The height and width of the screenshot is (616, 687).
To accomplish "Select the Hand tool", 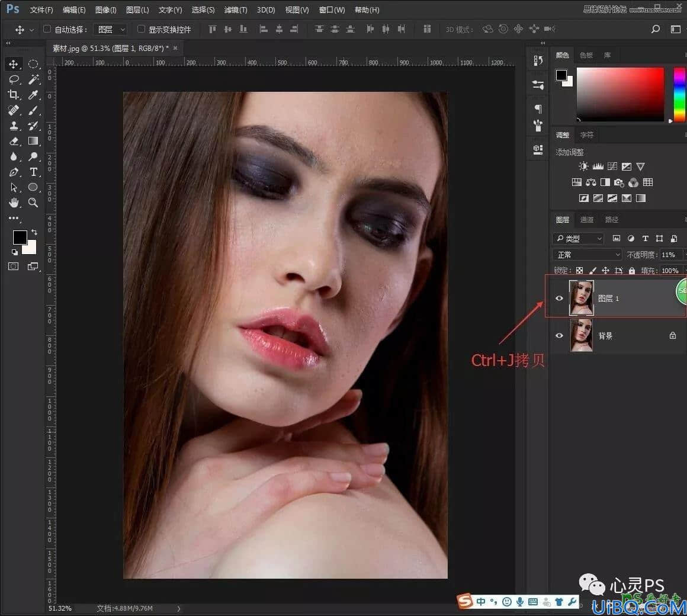I will click(x=13, y=203).
